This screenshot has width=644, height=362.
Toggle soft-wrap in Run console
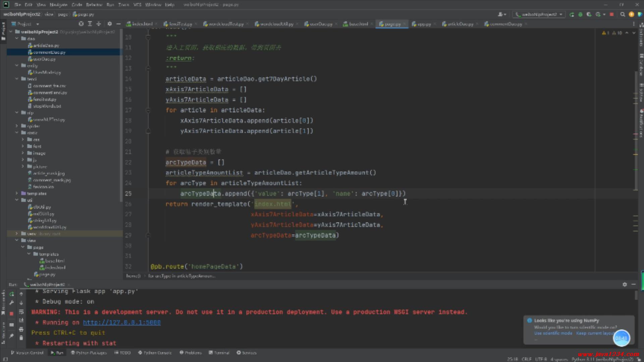tap(21, 312)
